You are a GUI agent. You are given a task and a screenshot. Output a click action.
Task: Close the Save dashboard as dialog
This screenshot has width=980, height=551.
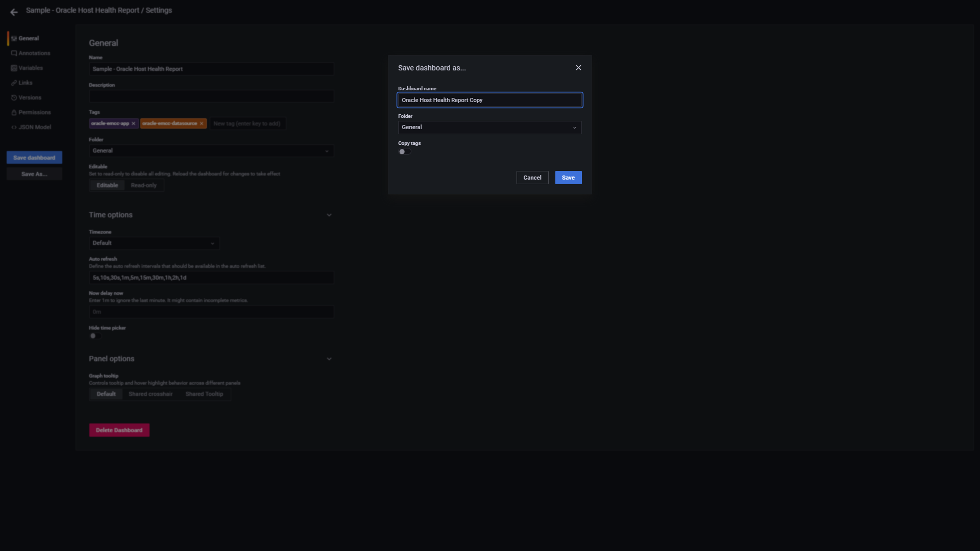tap(578, 68)
